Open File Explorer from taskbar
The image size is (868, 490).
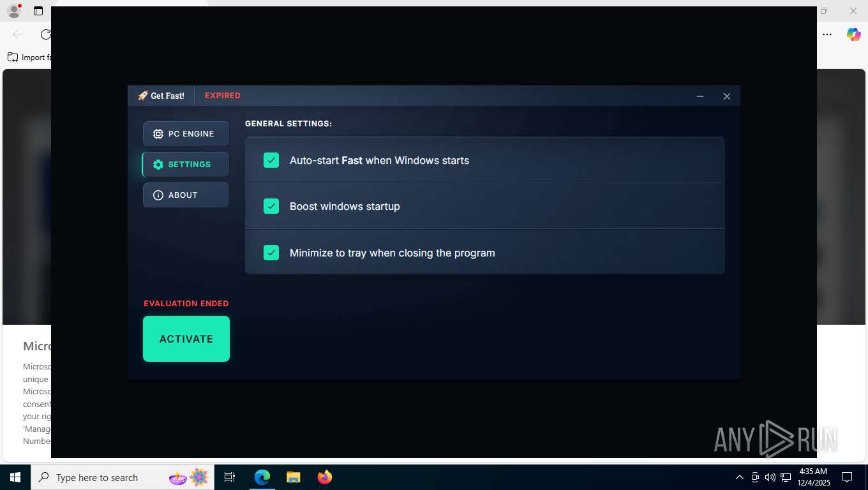[x=293, y=477]
